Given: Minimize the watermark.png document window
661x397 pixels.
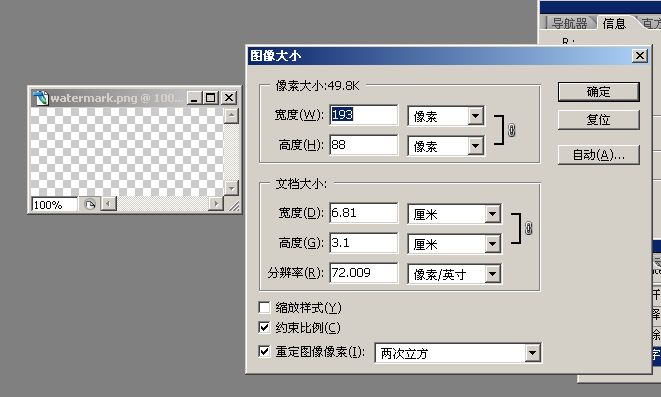Looking at the screenshot, I should (194, 98).
